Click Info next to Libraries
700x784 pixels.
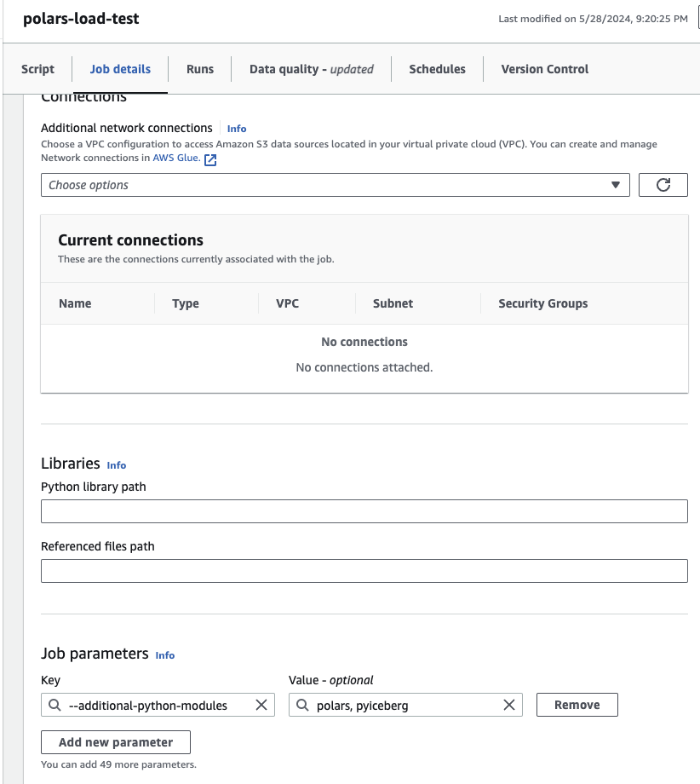click(x=116, y=465)
